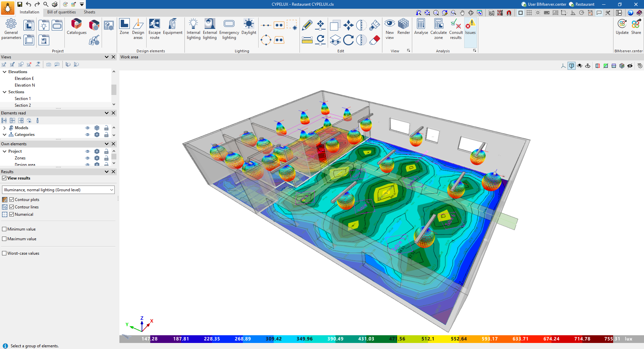Click the Undo arrow in title bar
The height and width of the screenshot is (349, 644).
(x=29, y=4)
